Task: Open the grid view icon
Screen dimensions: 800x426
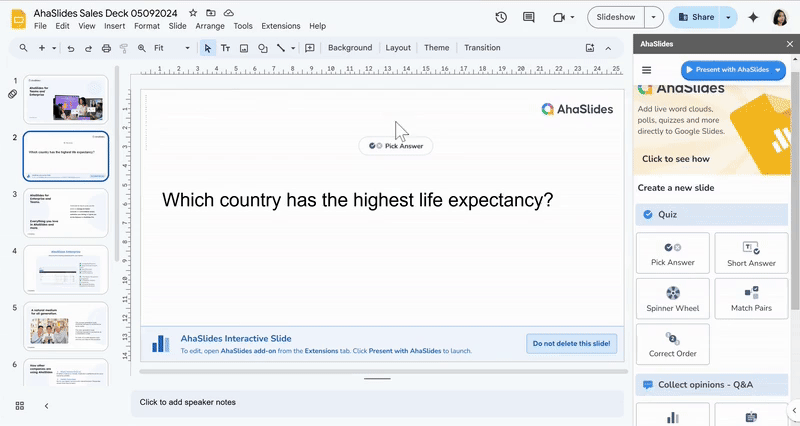Action: click(20, 406)
